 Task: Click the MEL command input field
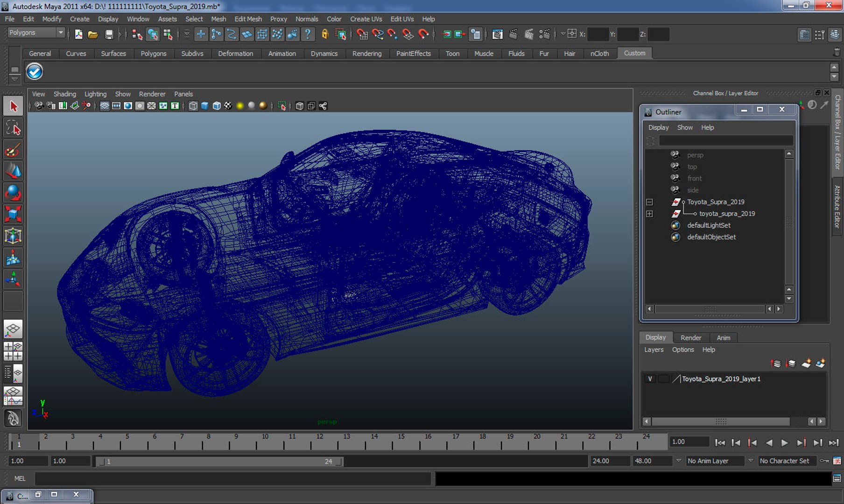coord(232,478)
